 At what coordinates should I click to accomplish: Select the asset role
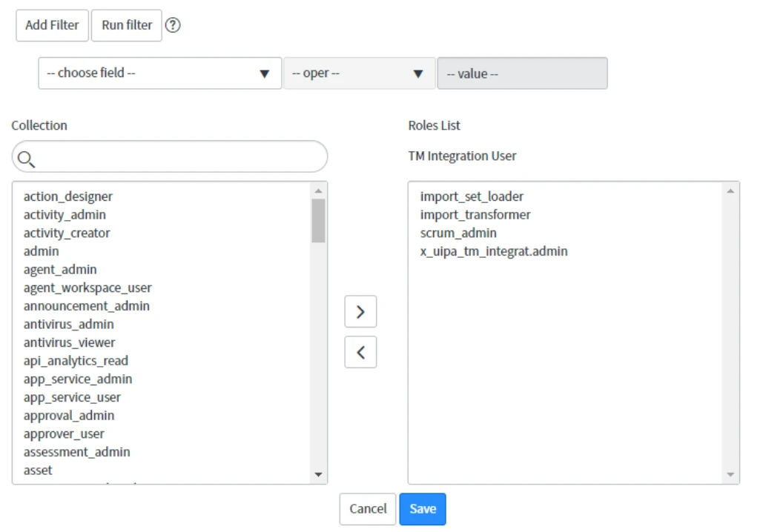coord(38,471)
